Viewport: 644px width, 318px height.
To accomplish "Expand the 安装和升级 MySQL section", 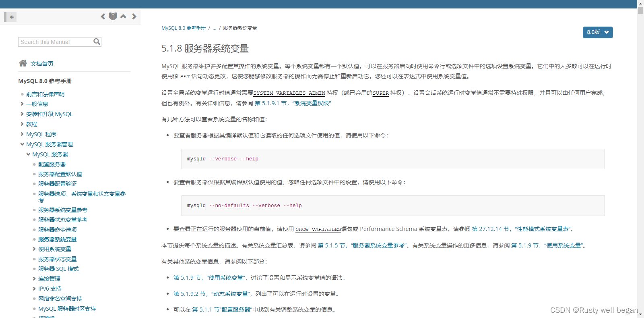I will (22, 114).
